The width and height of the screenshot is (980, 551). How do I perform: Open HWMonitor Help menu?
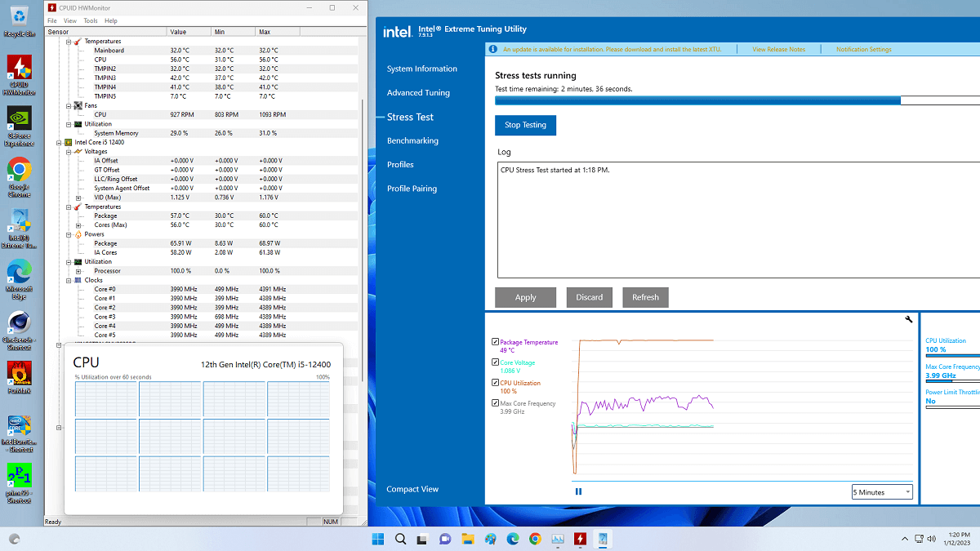(111, 20)
